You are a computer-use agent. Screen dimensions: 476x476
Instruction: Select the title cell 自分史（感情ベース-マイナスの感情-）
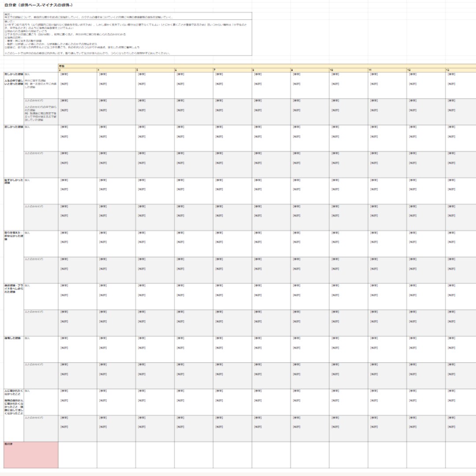[38, 5]
